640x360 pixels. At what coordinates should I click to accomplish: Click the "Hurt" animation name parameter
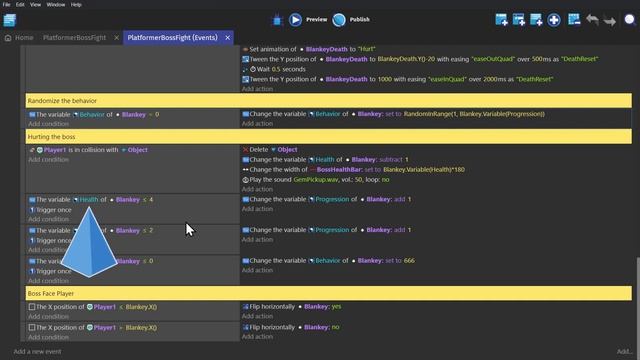pos(367,49)
